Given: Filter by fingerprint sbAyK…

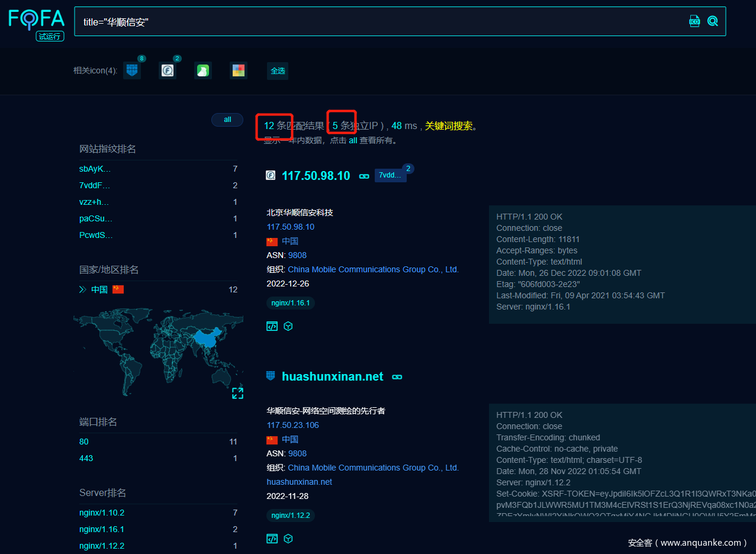Looking at the screenshot, I should click(95, 169).
